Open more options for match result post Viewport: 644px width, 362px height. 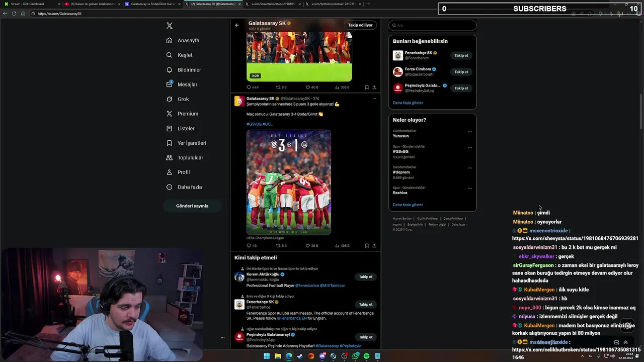374,99
